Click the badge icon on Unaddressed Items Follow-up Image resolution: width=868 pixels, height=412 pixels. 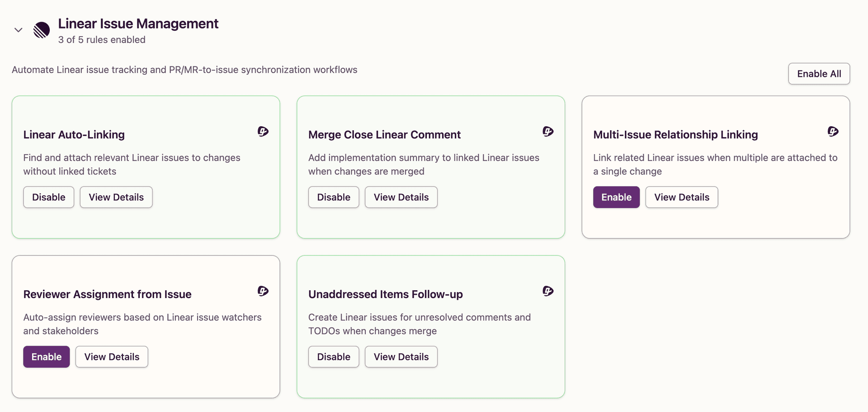pos(547,291)
